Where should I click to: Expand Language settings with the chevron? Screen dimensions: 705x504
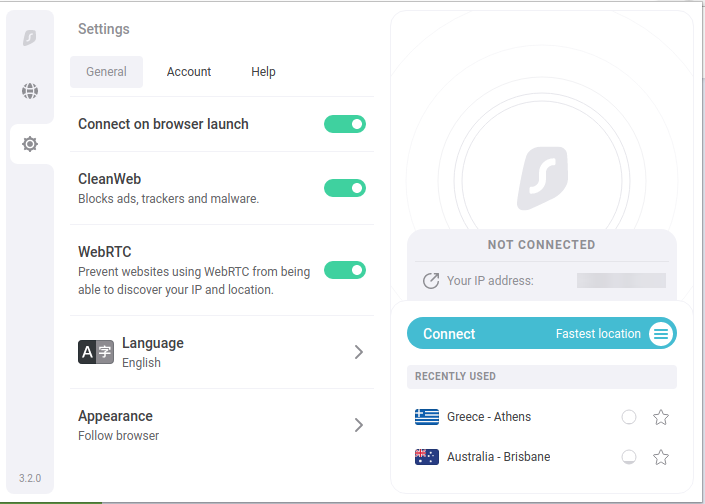[358, 352]
